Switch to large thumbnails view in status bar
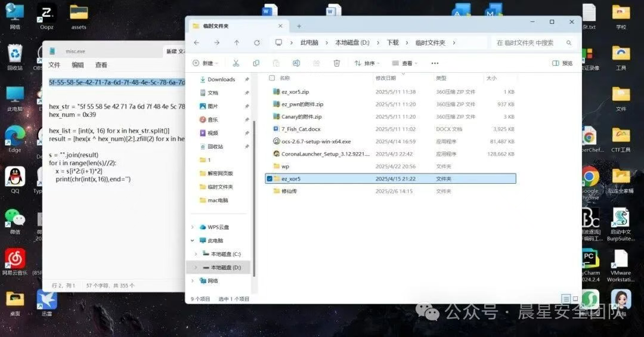644x337 pixels. (x=575, y=298)
